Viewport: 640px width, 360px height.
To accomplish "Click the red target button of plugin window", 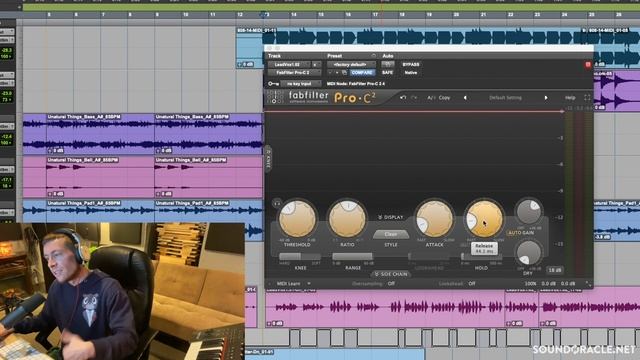I will [588, 64].
